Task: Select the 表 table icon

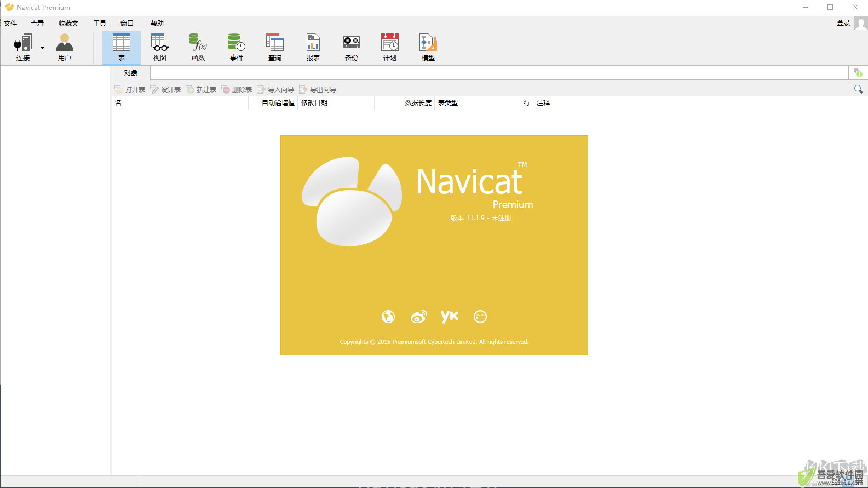Action: (x=122, y=48)
